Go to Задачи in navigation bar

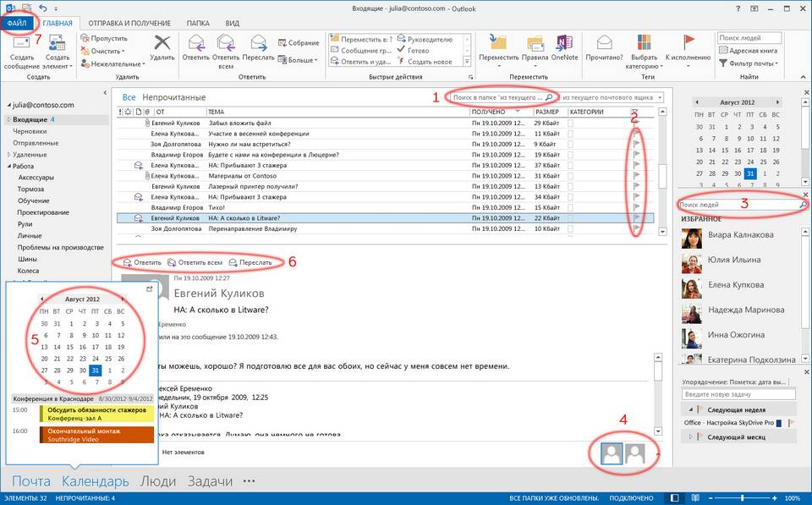(x=210, y=481)
